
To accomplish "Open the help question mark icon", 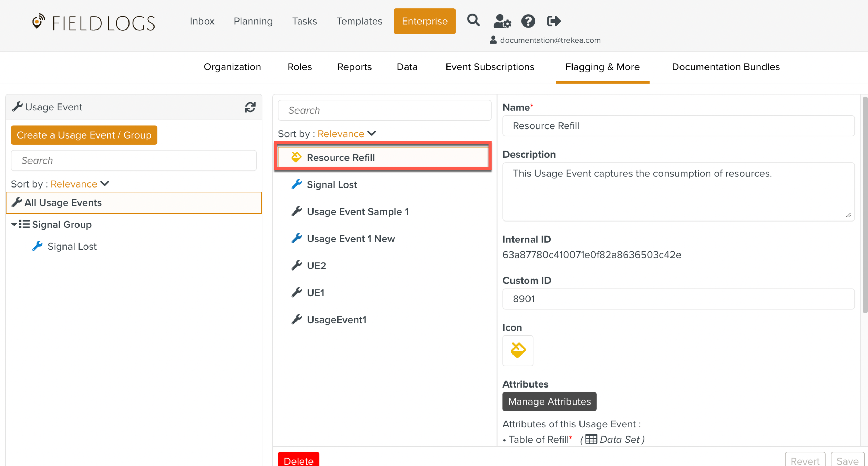I will tap(528, 21).
